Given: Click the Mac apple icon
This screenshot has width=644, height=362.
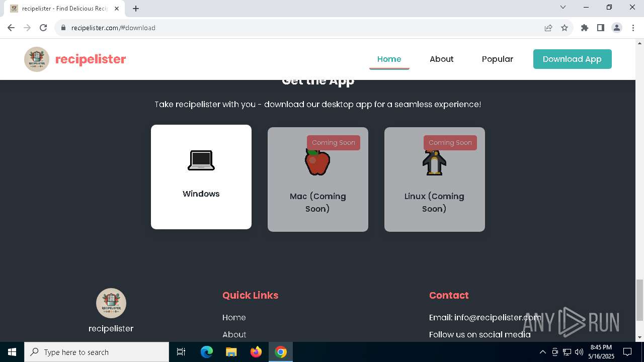Looking at the screenshot, I should point(317,162).
